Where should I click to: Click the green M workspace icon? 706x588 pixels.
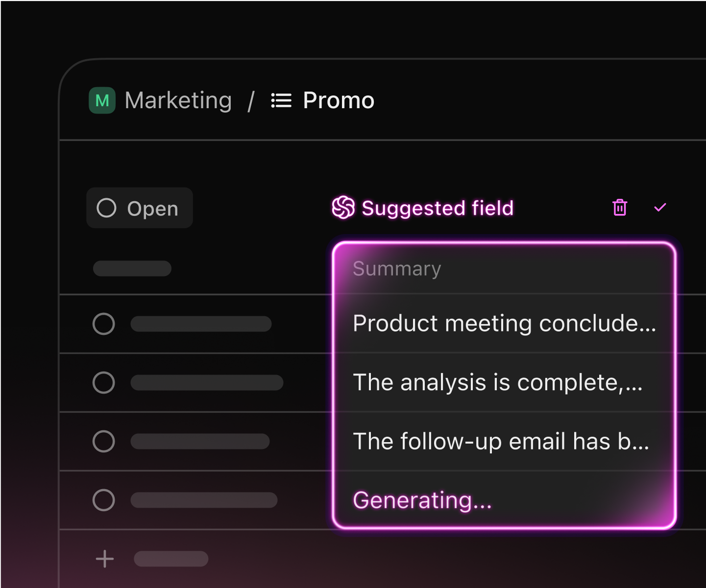tap(102, 100)
